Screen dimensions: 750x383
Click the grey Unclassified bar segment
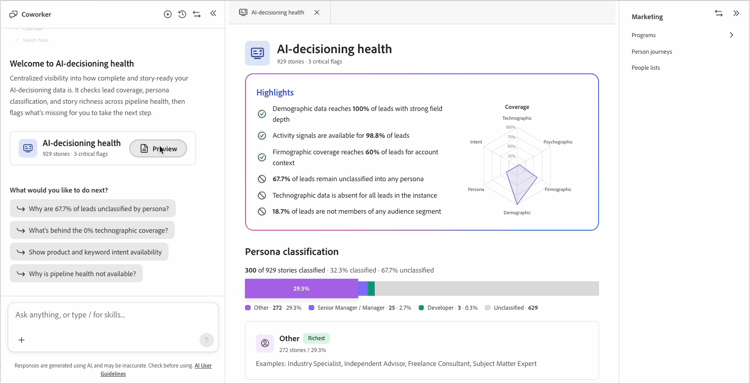tap(486, 289)
